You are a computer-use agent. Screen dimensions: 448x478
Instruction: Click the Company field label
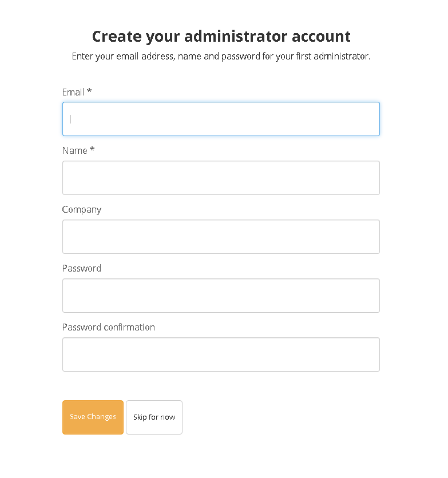click(82, 210)
